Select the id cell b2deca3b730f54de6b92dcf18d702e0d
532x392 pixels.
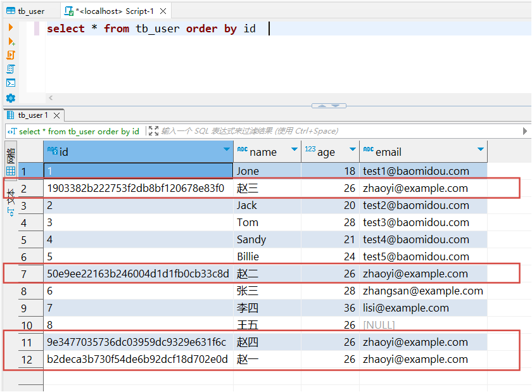[138, 360]
